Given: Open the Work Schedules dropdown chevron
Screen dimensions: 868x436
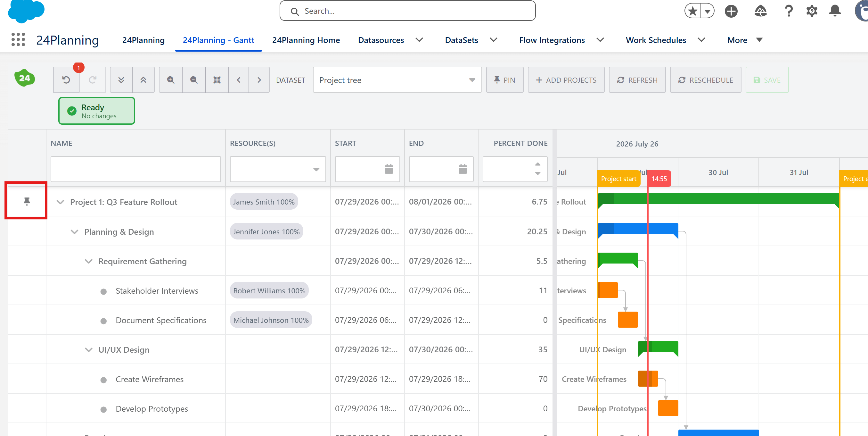Looking at the screenshot, I should 701,40.
